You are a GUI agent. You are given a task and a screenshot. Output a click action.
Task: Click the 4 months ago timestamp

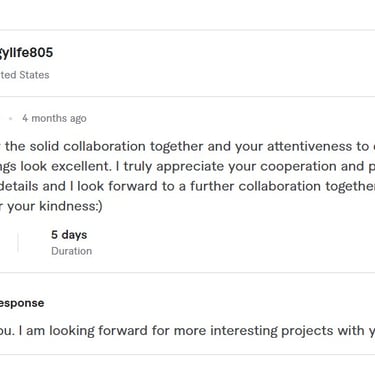click(x=54, y=118)
